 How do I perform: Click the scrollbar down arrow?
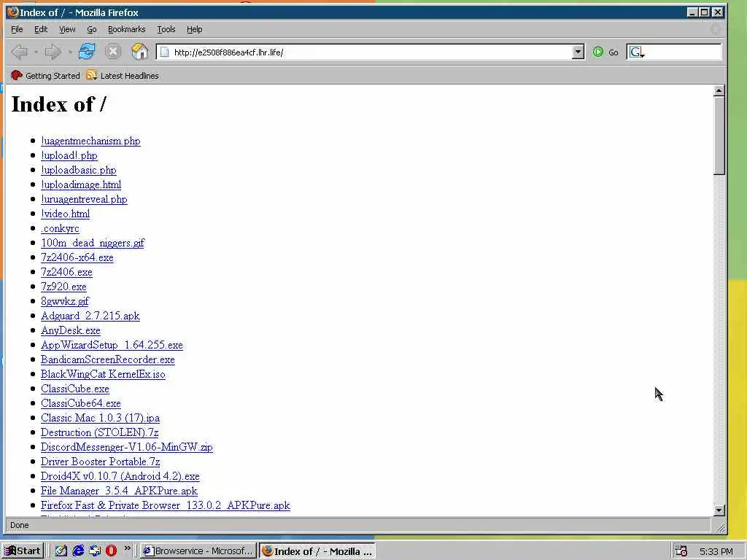click(x=719, y=510)
